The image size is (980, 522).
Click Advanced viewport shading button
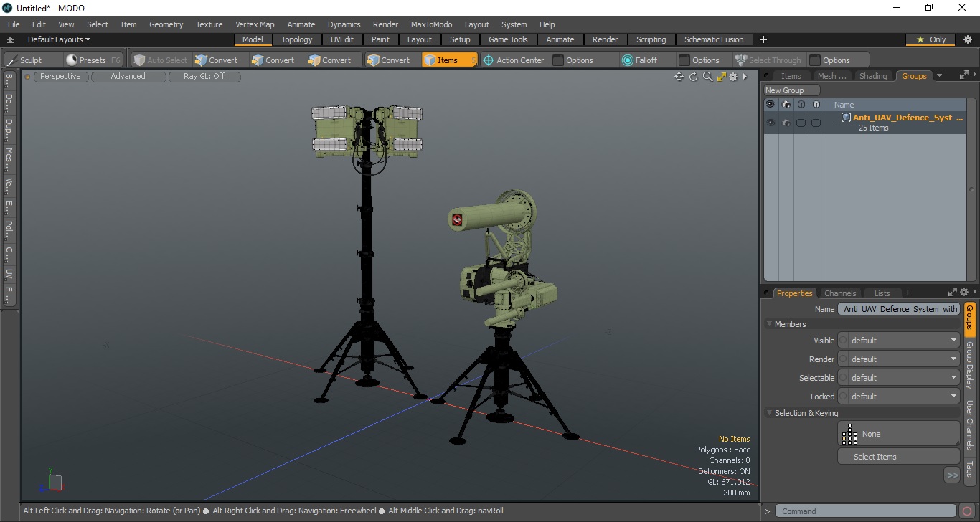[128, 76]
